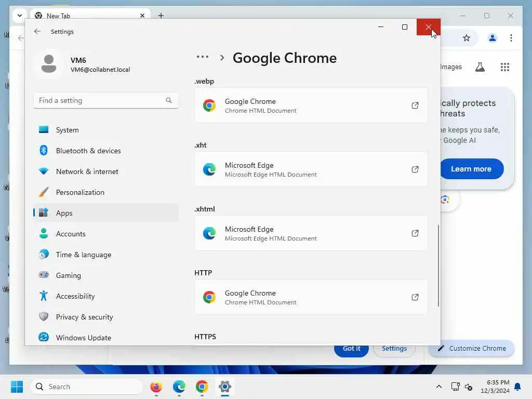Open Accounts settings
This screenshot has height=399, width=532.
(x=106, y=234)
